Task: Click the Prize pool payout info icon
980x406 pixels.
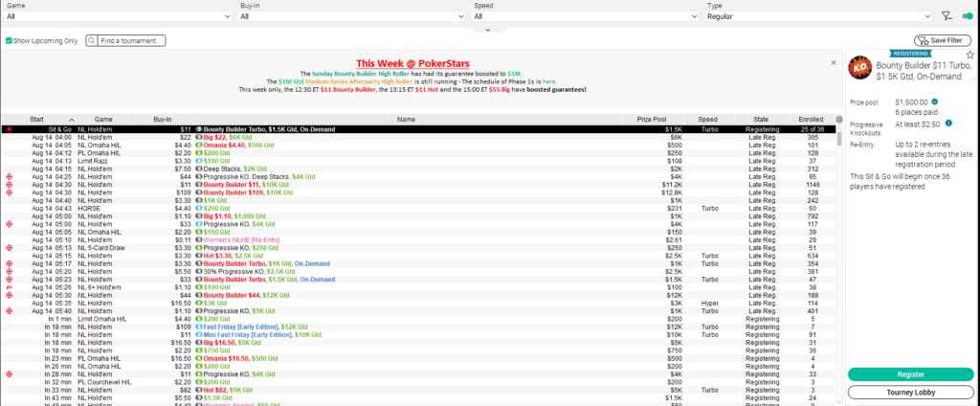Action: click(935, 101)
